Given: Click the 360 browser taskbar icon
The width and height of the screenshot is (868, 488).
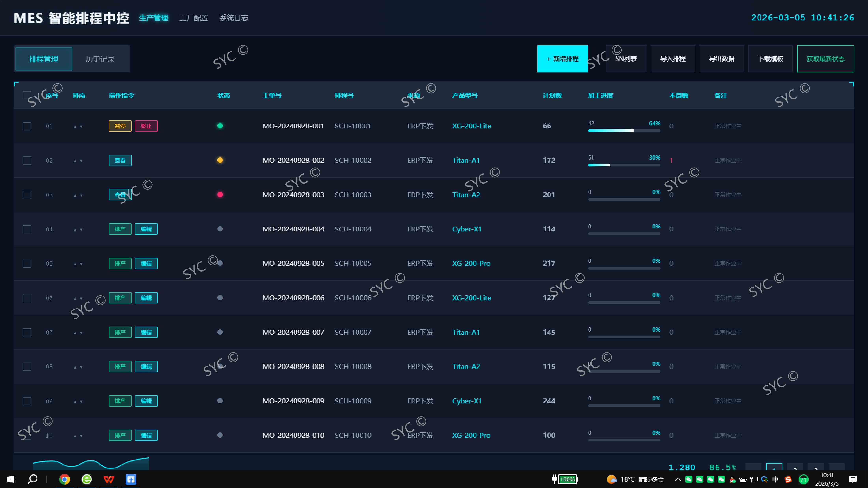Looking at the screenshot, I should click(87, 479).
